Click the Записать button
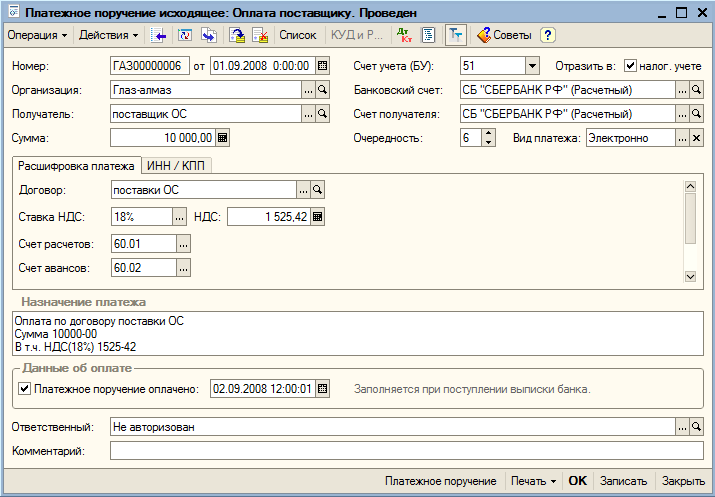Viewport: 715px width, 497px height. (x=623, y=481)
